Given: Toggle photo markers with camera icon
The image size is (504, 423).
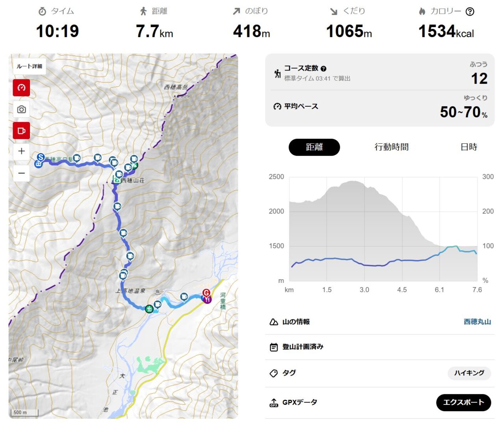Looking at the screenshot, I should tap(22, 109).
